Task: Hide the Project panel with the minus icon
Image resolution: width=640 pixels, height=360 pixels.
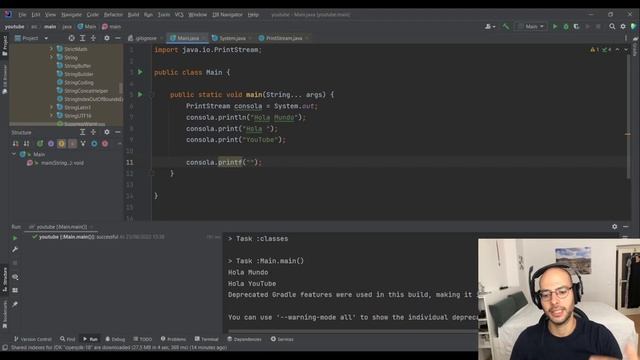Action: pos(118,38)
